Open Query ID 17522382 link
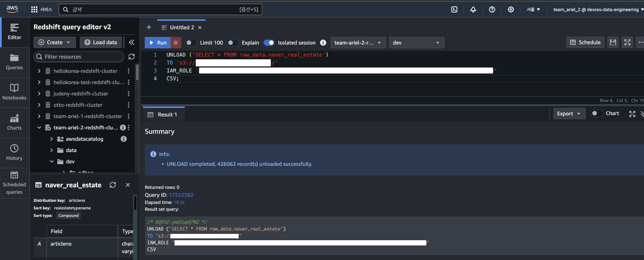The width and height of the screenshot is (644, 260). tap(181, 195)
